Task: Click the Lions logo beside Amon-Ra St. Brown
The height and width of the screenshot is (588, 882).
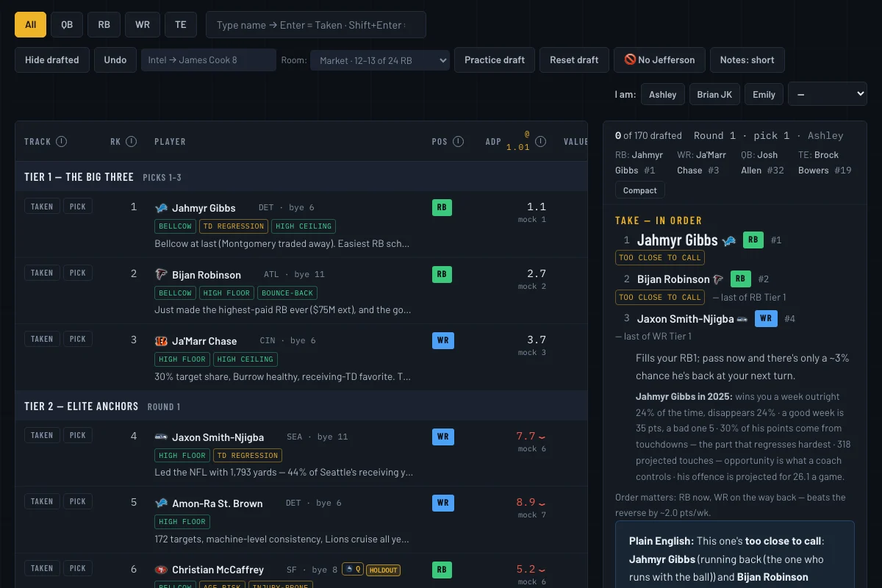Action: coord(162,503)
